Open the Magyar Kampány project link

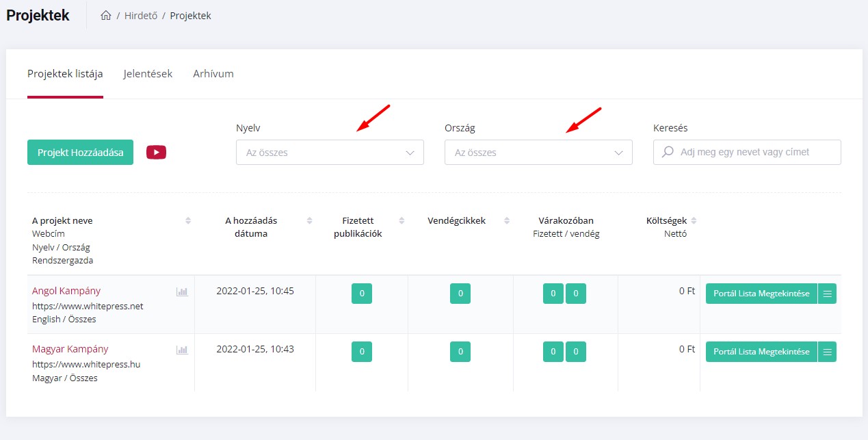pos(70,349)
